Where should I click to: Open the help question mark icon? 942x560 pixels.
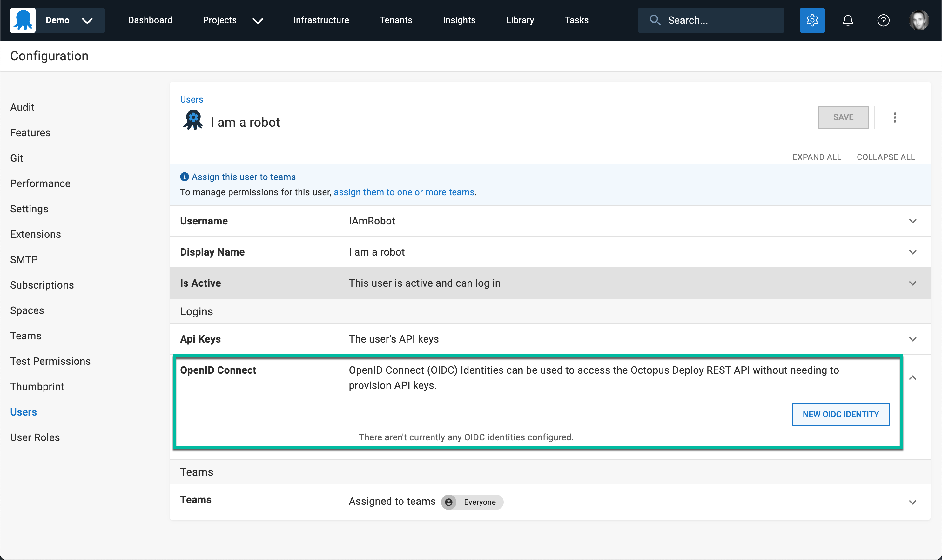883,20
